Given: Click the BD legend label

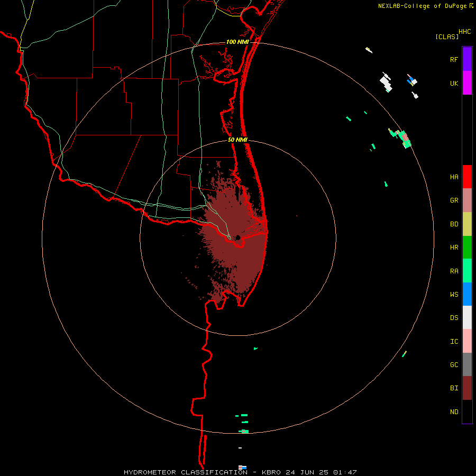Looking at the screenshot, I should [x=454, y=224].
